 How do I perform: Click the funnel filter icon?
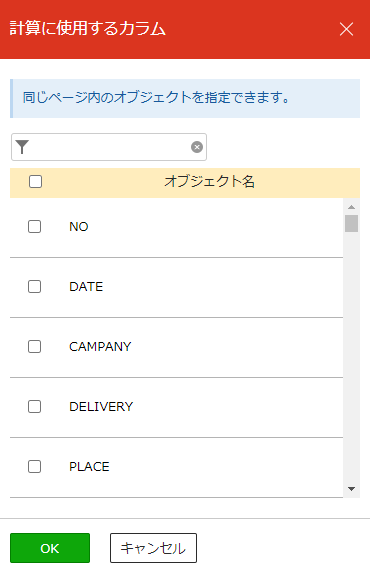22,147
